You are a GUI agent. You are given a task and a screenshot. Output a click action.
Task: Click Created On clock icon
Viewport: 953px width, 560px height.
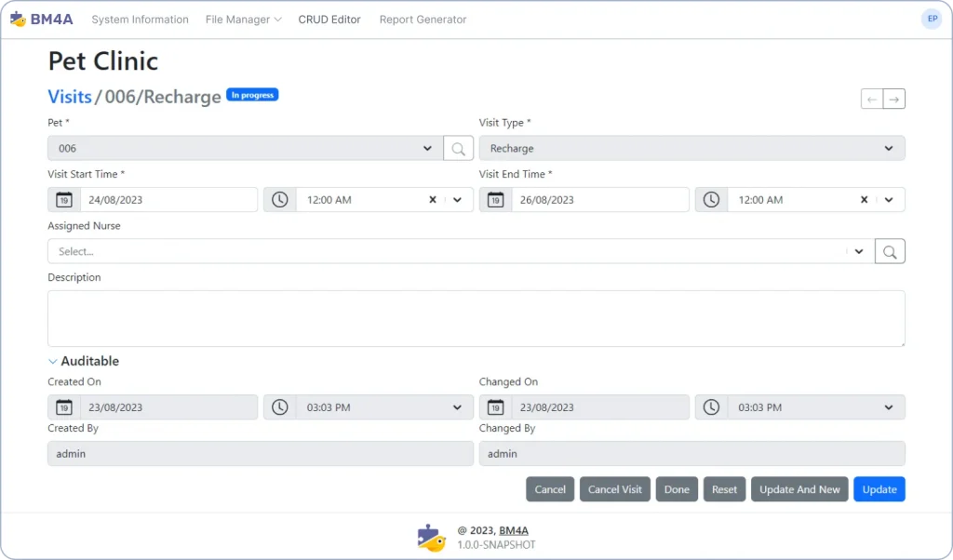(279, 407)
